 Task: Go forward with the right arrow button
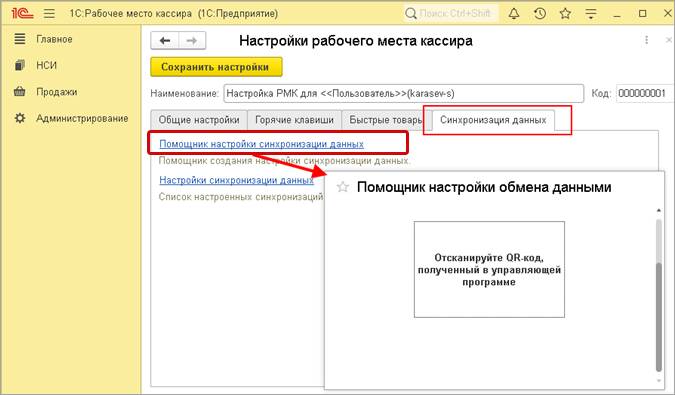(x=192, y=40)
